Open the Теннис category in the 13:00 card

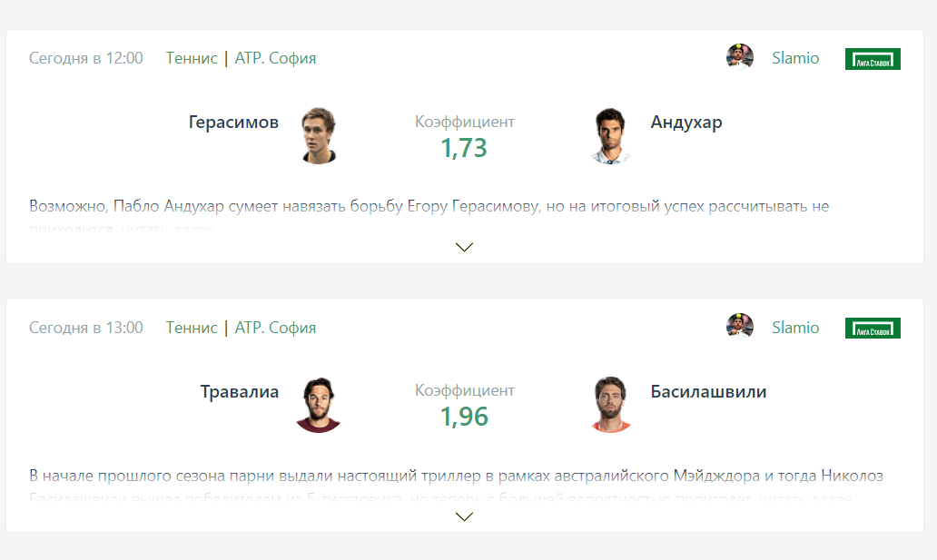pos(192,328)
